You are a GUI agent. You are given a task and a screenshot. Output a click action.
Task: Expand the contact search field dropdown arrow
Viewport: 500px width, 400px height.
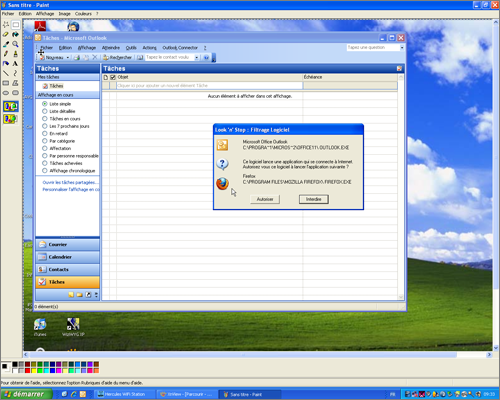197,57
